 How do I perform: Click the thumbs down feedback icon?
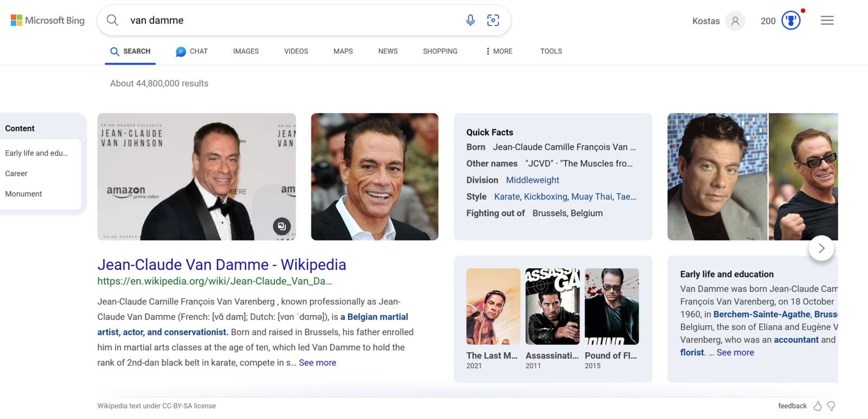click(x=831, y=406)
